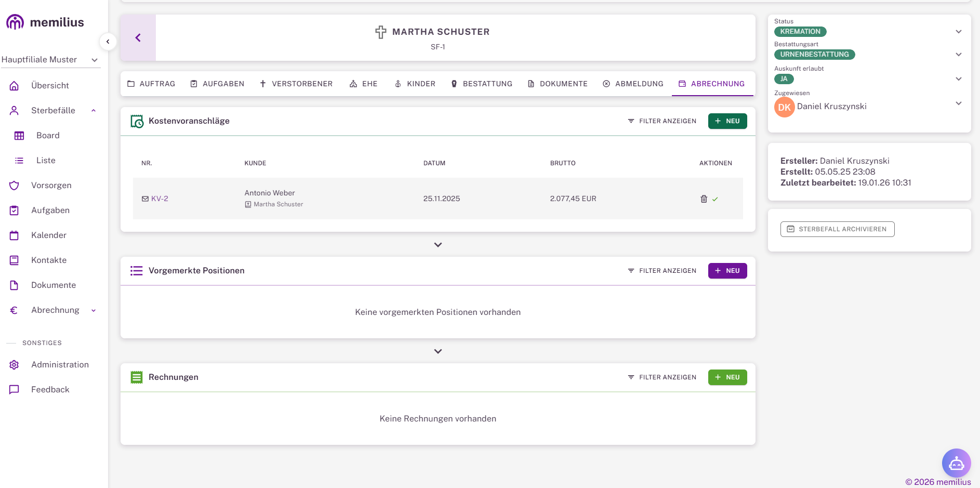Show filters for Rechnungen section
Screen dimensions: 980x488
click(x=662, y=377)
